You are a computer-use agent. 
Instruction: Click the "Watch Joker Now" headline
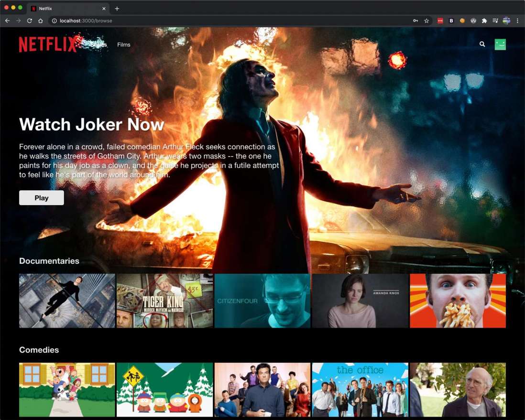click(x=92, y=125)
